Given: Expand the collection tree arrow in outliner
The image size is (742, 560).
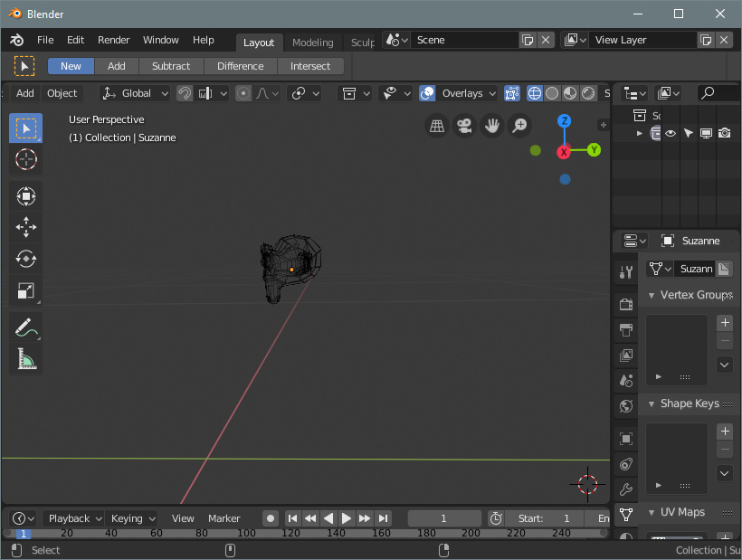Looking at the screenshot, I should [640, 133].
